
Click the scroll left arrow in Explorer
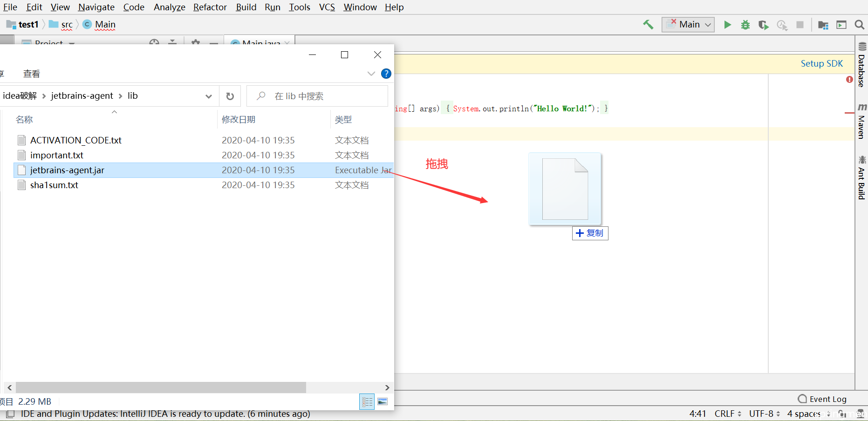click(x=10, y=387)
